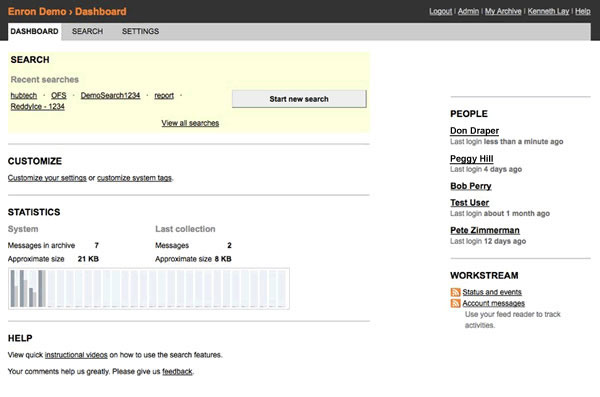This screenshot has height=397, width=600.
Task: Click the Logout link
Action: coord(440,11)
